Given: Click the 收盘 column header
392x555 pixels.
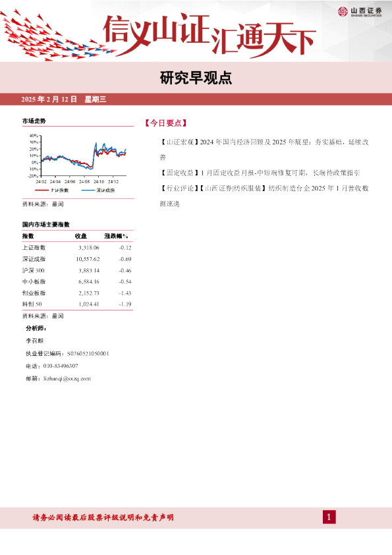Looking at the screenshot, I should point(80,236).
